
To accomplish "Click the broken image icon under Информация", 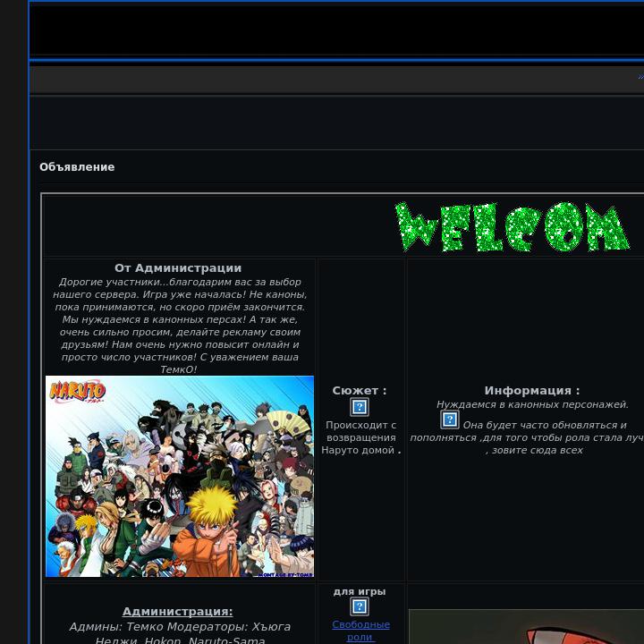I will 450,419.
